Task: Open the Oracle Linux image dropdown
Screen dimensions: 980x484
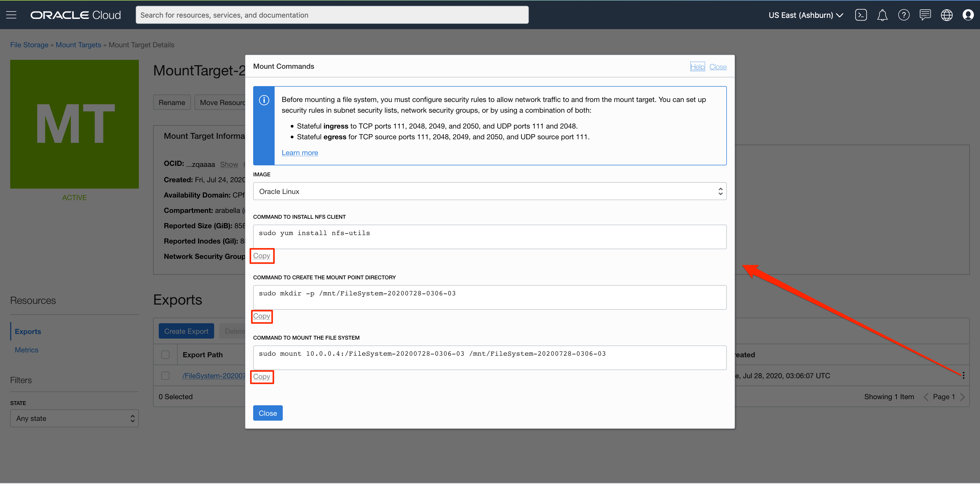Action: pos(489,191)
